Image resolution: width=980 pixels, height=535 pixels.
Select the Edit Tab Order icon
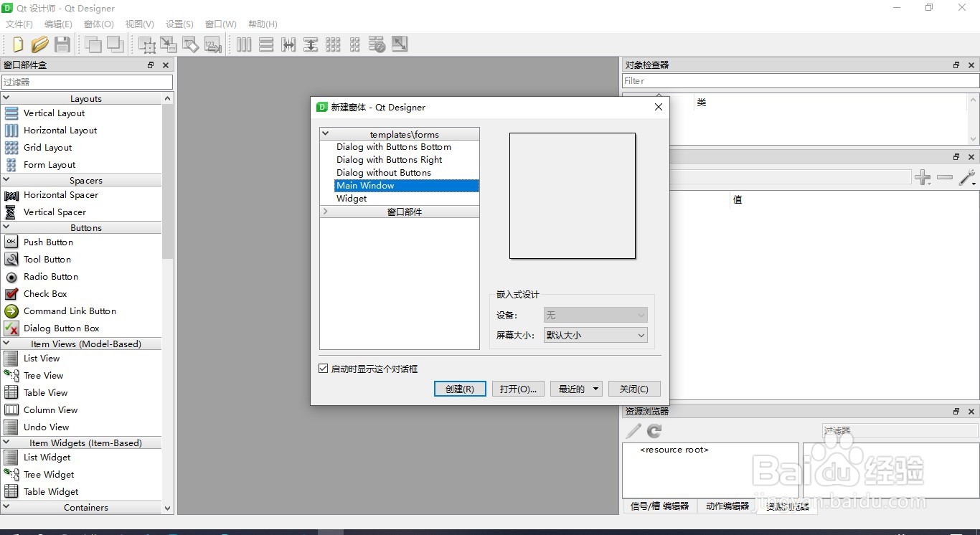click(x=213, y=44)
